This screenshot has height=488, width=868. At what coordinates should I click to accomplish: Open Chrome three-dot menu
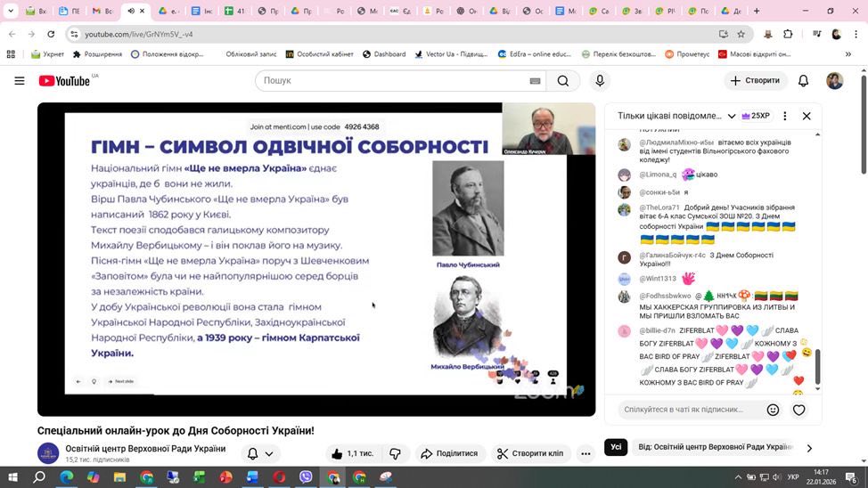point(856,35)
